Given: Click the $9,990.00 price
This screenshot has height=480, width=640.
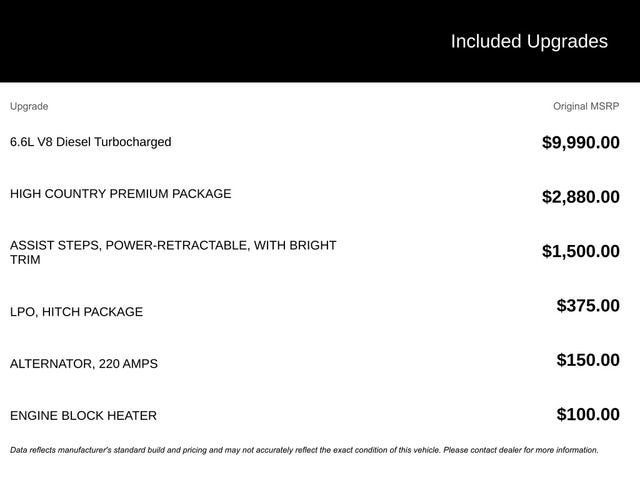Looking at the screenshot, I should click(x=580, y=142).
